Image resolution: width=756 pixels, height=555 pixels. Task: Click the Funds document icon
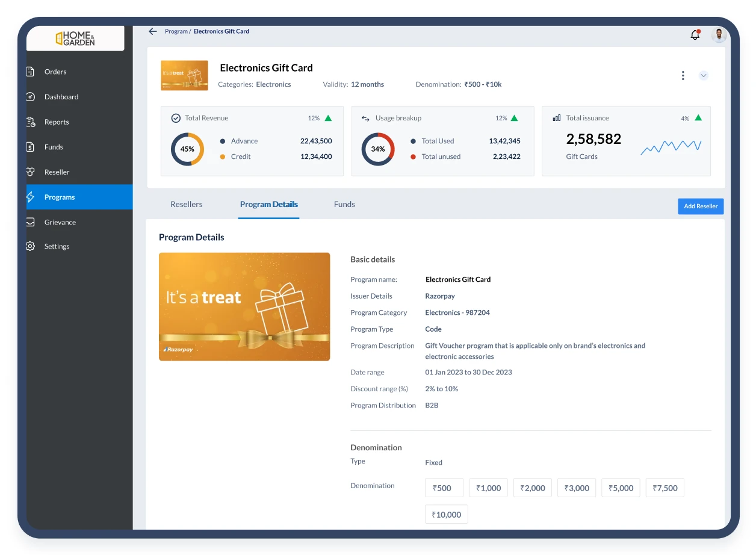31,147
